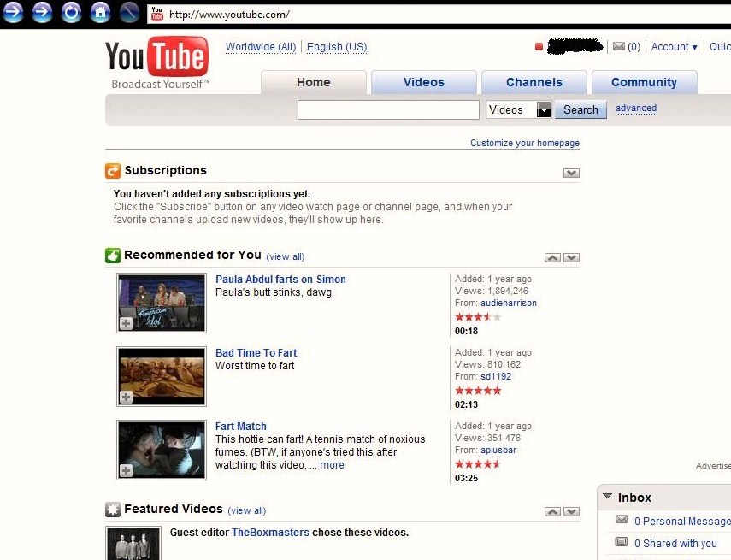Click the blacked-out username link

click(575, 47)
